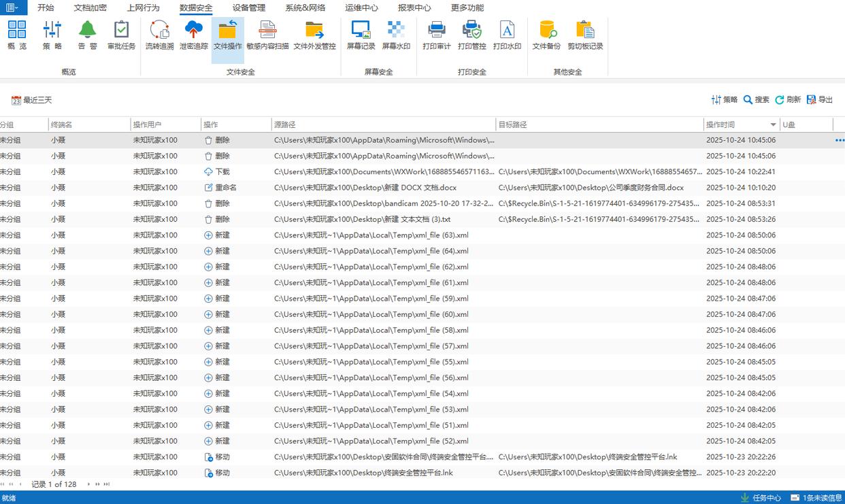The height and width of the screenshot is (504, 845).
Task: Click the three-dot menu on first row
Action: (839, 140)
